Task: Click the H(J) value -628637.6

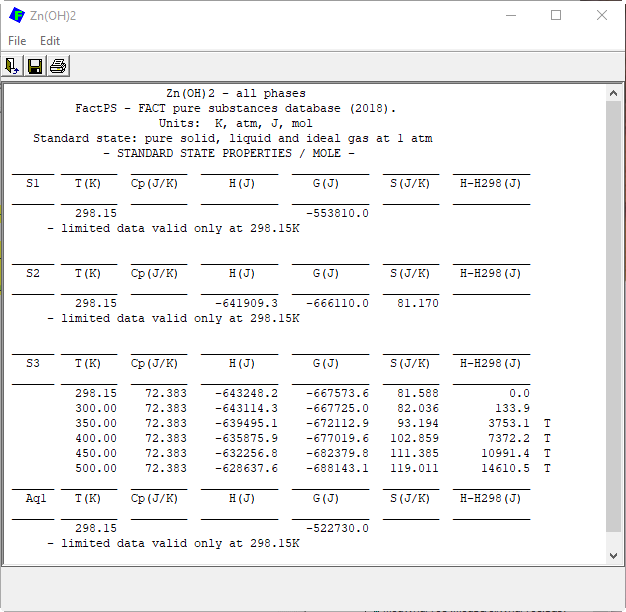Action: coord(246,468)
